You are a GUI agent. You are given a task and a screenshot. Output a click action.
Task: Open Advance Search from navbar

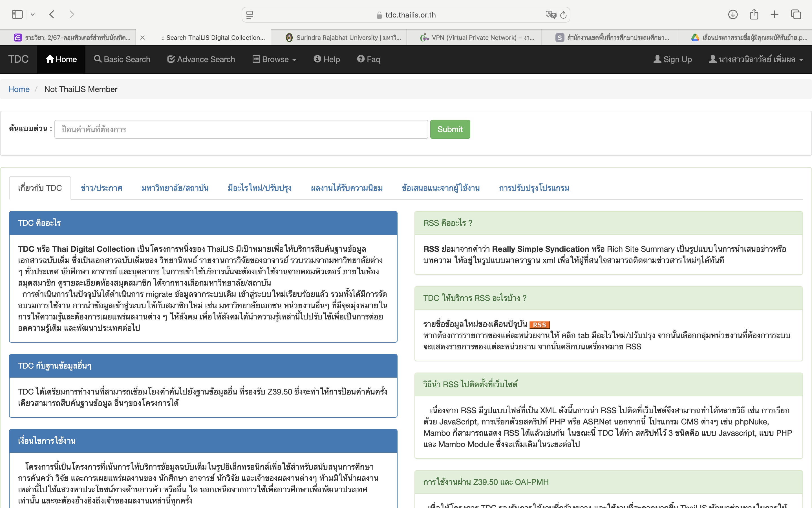coord(201,60)
